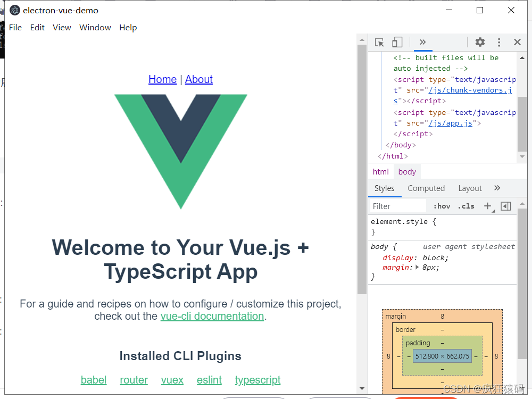Activate the inspect element picker icon

point(379,43)
